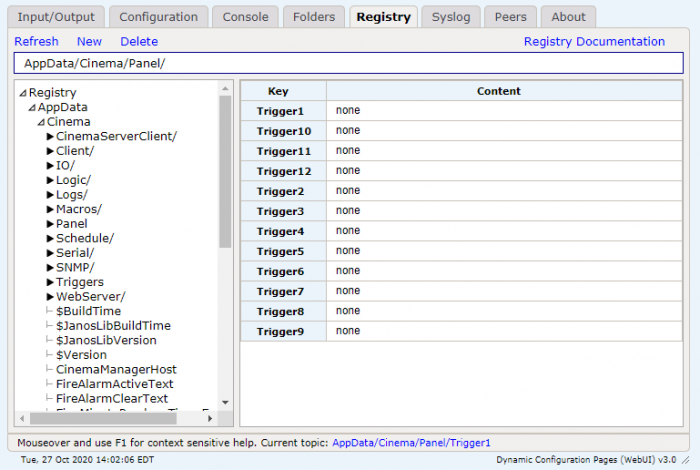
Task: Expand the Schedule/ node arrow
Action: click(50, 238)
